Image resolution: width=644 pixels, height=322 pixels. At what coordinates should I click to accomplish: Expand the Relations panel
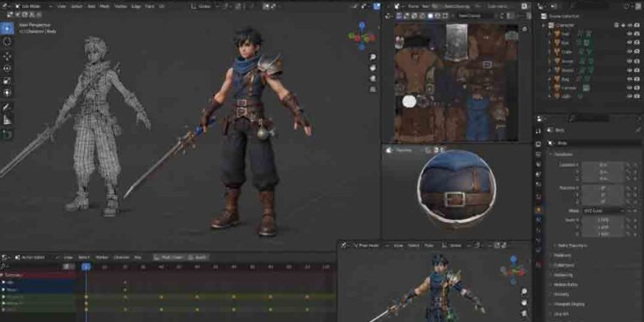562,255
